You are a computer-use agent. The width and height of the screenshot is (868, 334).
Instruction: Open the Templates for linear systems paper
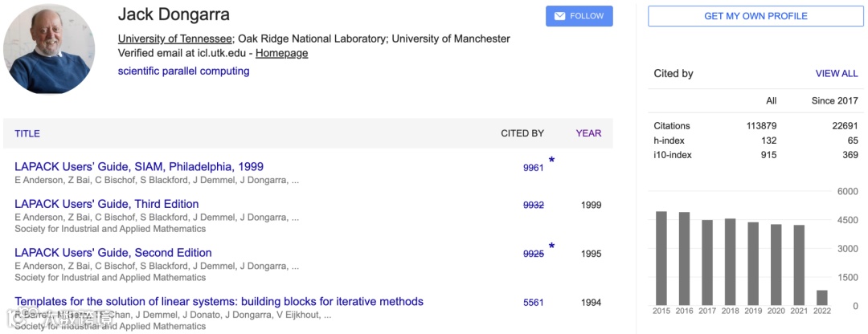[219, 302]
